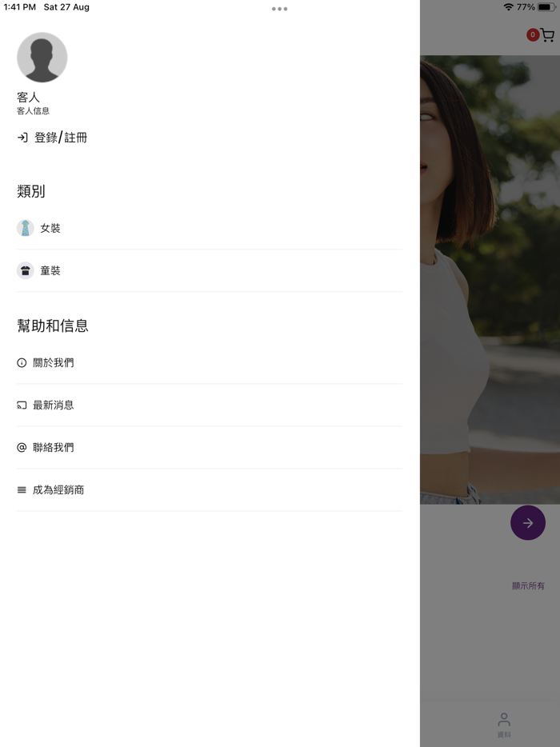560x747 pixels.
Task: Open 聯絡我們 contact page
Action: click(x=210, y=447)
